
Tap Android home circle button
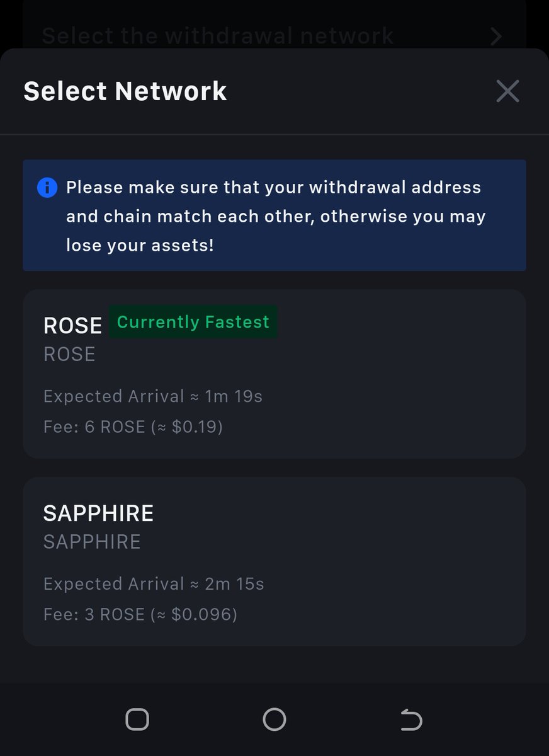pyautogui.click(x=274, y=719)
